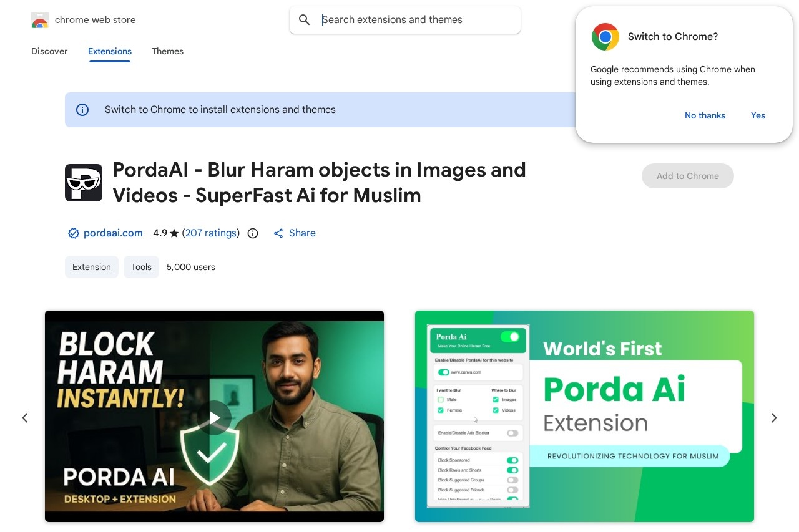Click the info icon on the blue banner

(82, 109)
